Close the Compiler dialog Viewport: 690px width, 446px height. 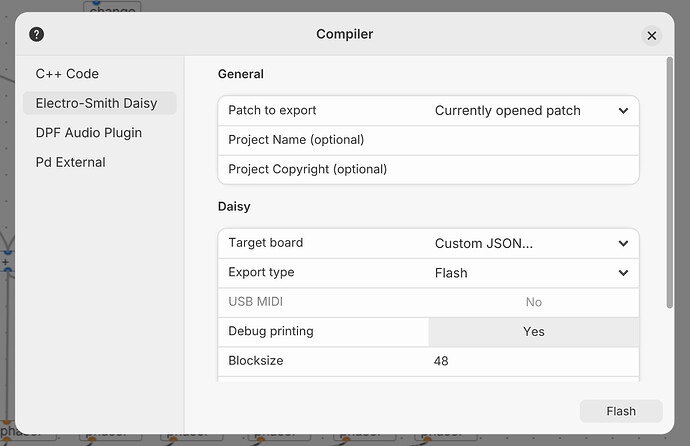(x=652, y=36)
